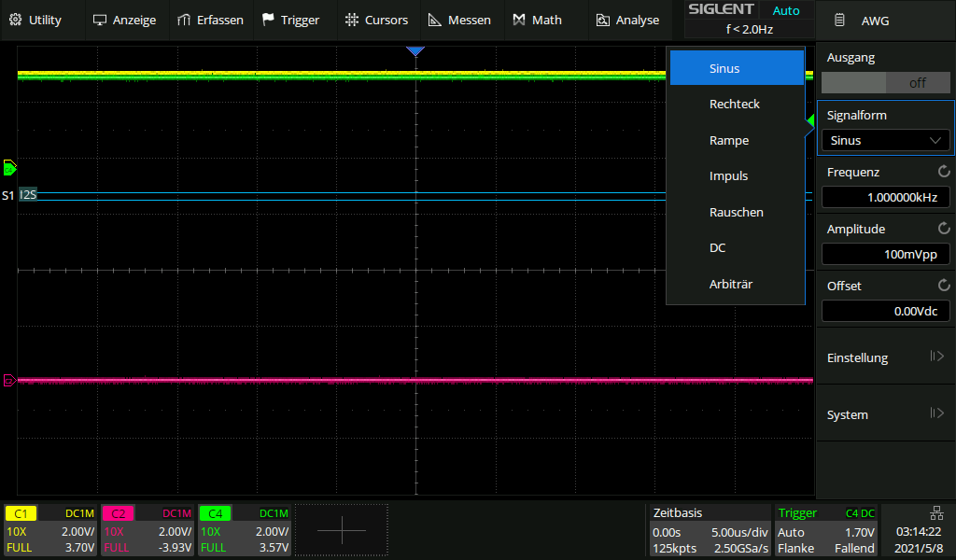Screen dimensions: 956x560
Task: Reset Offset using its circular arrow icon
Action: pyautogui.click(x=944, y=286)
